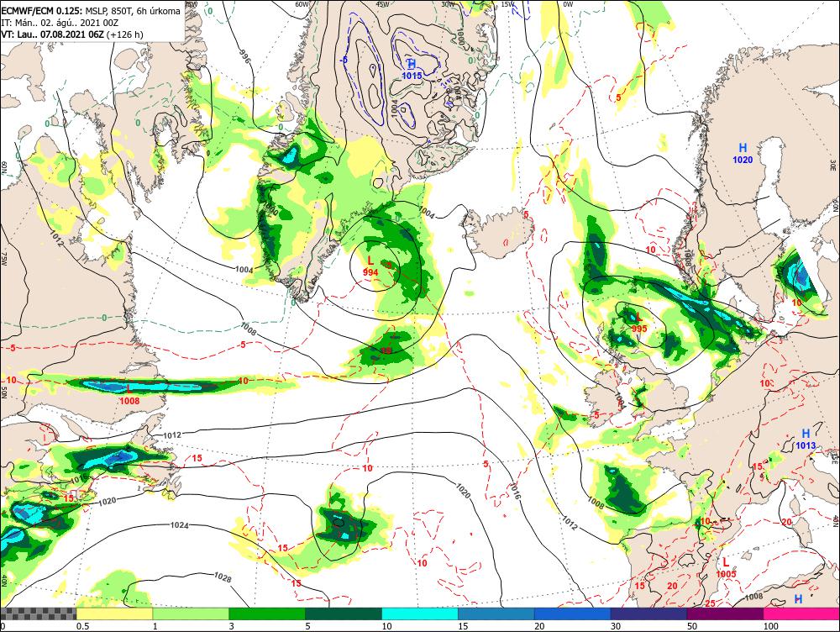840x632 pixels.
Task: Click the '25' red isotherm label
Action: [710, 604]
